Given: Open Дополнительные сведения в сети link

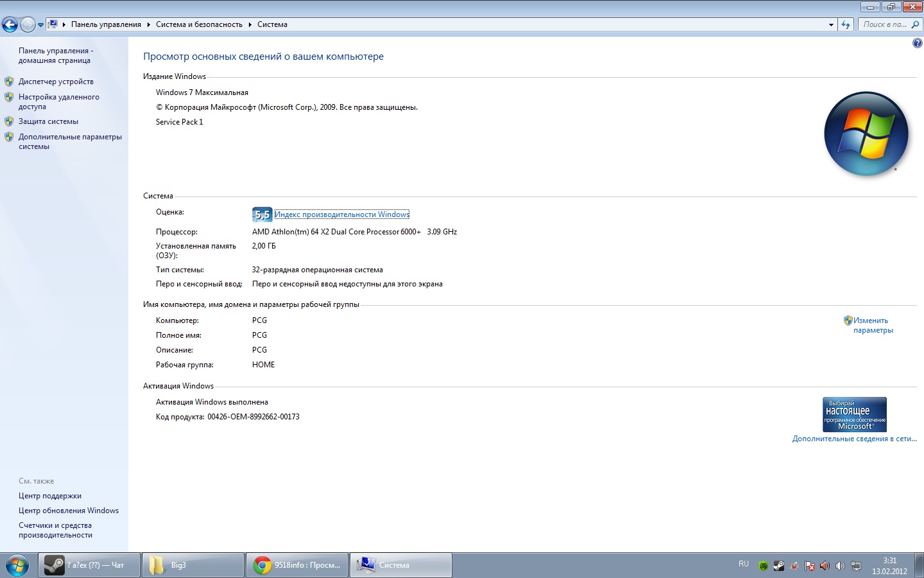Looking at the screenshot, I should point(855,439).
